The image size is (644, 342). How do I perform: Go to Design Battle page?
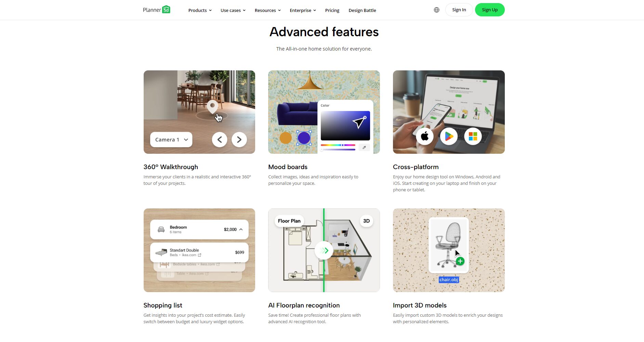362,10
